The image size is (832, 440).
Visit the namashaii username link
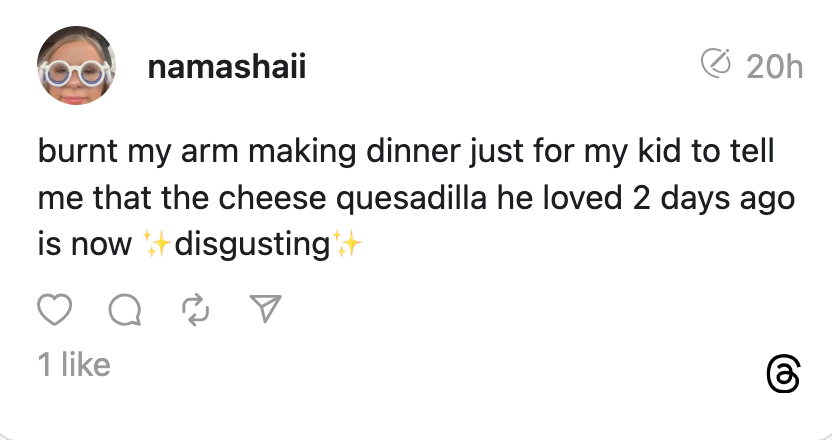click(x=226, y=67)
